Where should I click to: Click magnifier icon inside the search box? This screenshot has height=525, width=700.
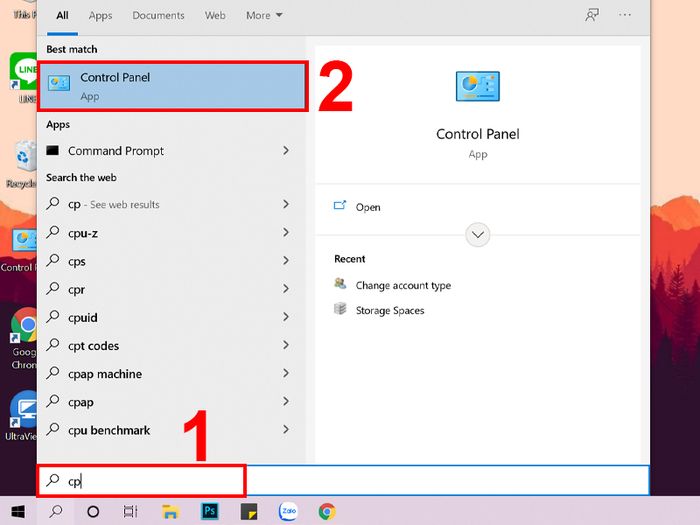pos(53,480)
